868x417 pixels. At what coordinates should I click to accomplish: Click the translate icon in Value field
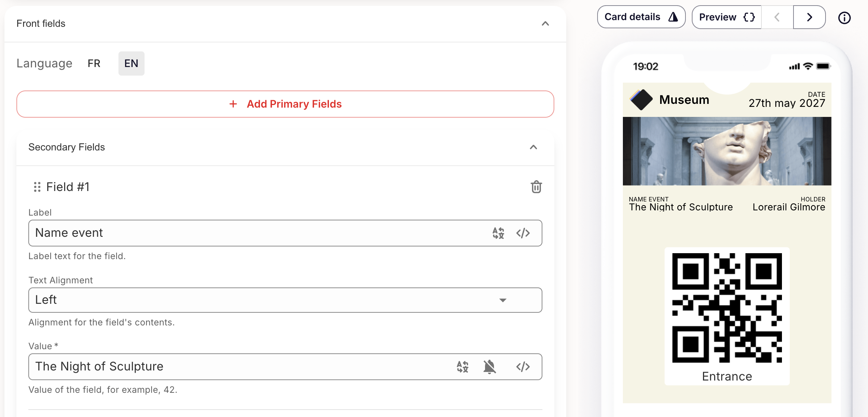click(x=462, y=367)
